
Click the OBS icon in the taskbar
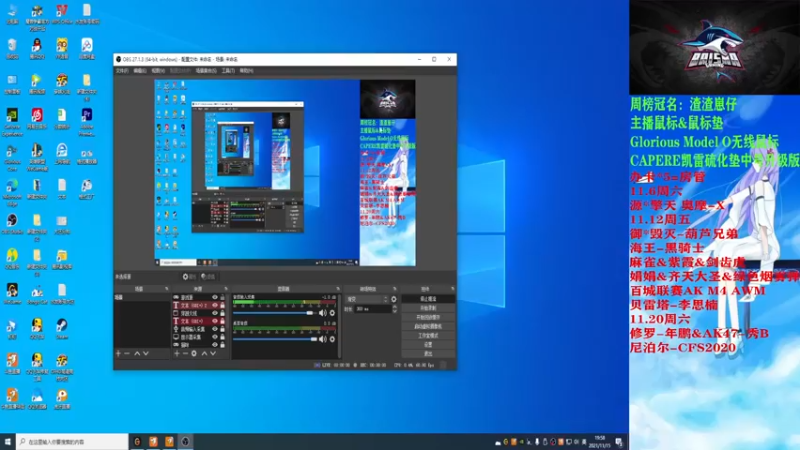click(185, 442)
